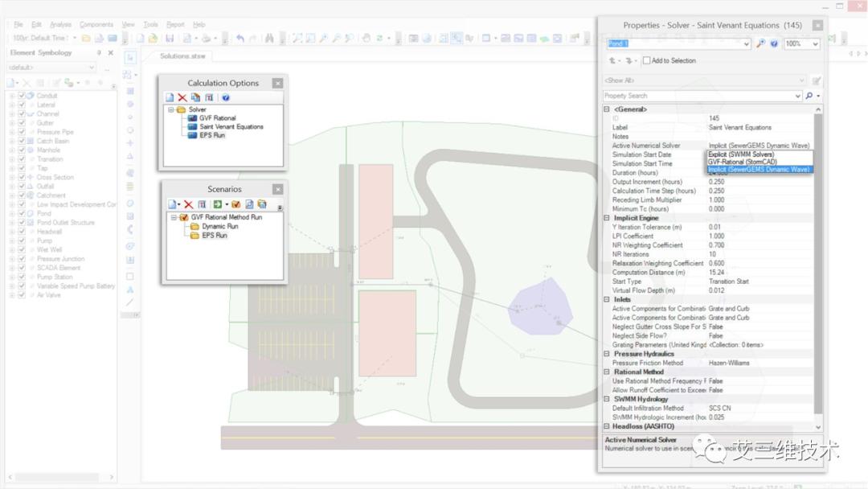This screenshot has height=489, width=868.
Task: Open the Components menu
Action: (96, 25)
